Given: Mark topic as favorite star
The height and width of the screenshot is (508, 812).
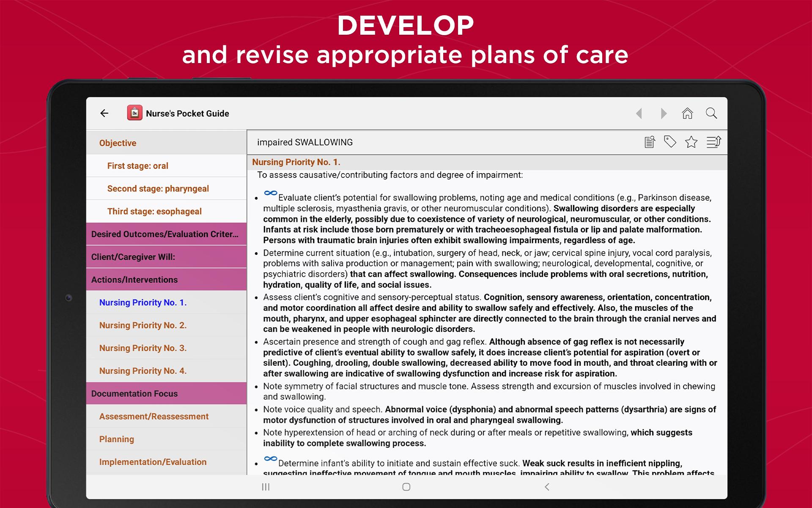Looking at the screenshot, I should pyautogui.click(x=691, y=142).
